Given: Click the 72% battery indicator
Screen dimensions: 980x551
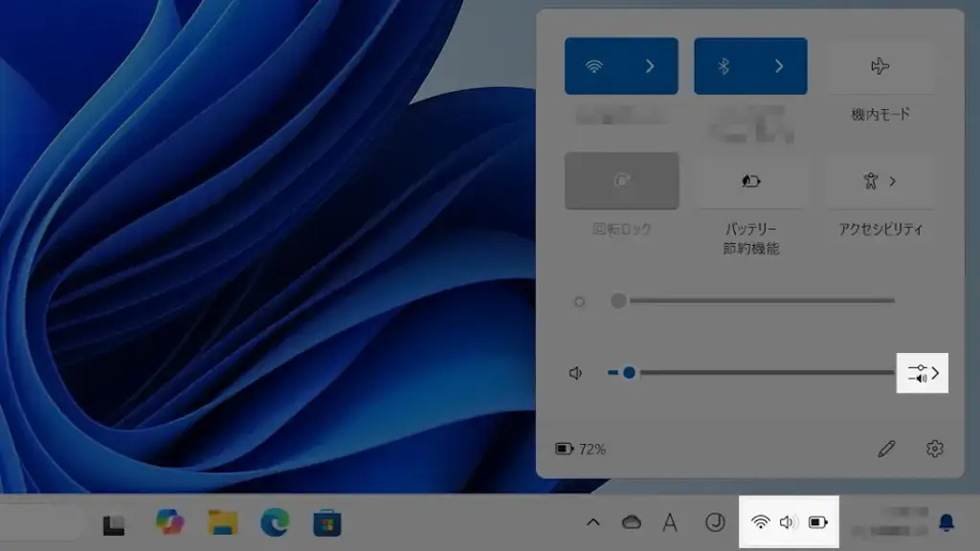Looking at the screenshot, I should (x=581, y=449).
